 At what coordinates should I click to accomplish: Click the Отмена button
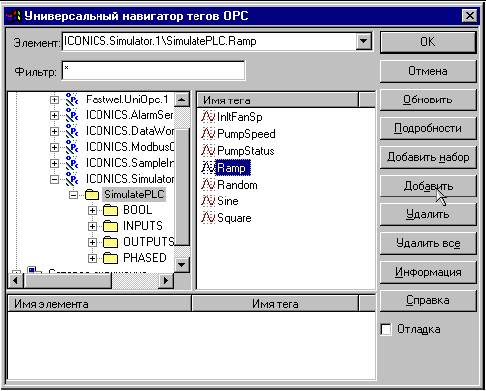(x=428, y=71)
